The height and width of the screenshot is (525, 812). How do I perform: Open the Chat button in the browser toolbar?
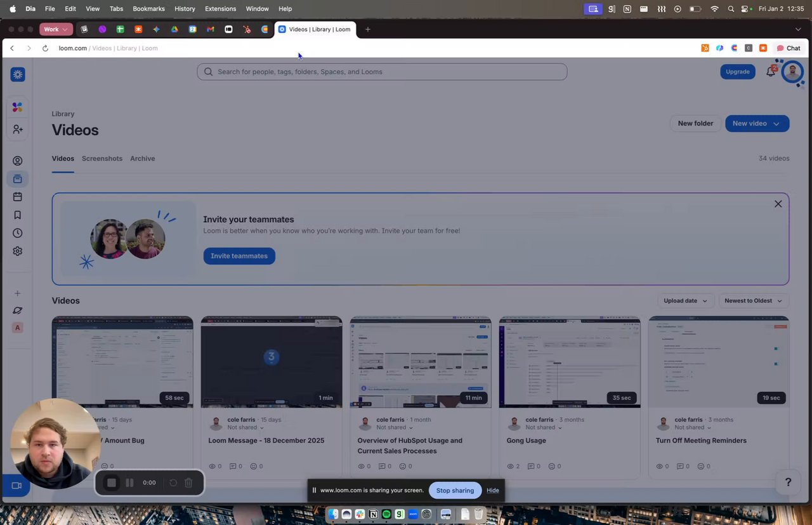pyautogui.click(x=789, y=48)
